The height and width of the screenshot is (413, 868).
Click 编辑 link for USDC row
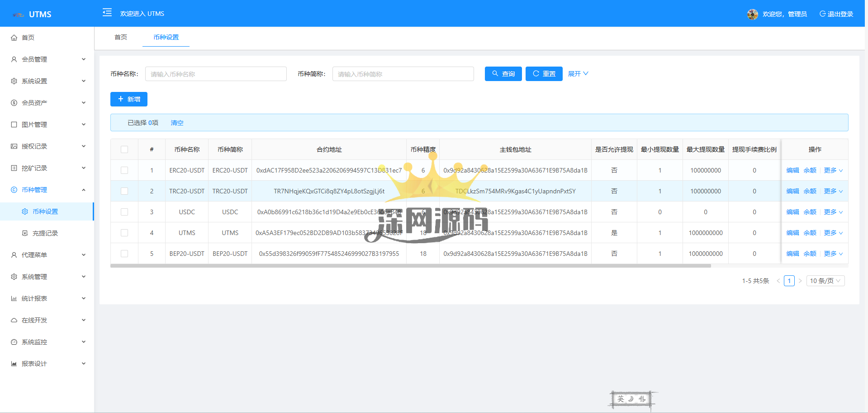pyautogui.click(x=792, y=212)
